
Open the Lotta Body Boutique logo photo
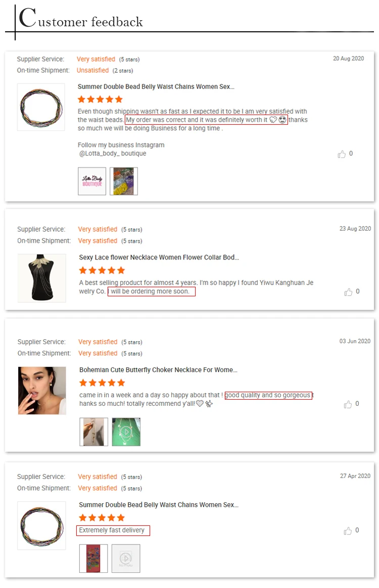pos(92,181)
